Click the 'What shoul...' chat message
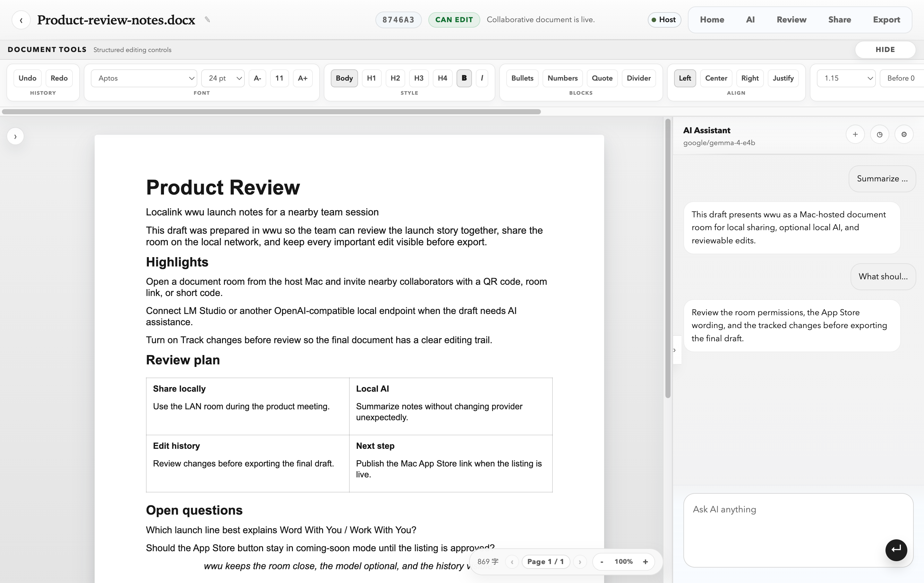Viewport: 924px width, 583px height. 883,276
